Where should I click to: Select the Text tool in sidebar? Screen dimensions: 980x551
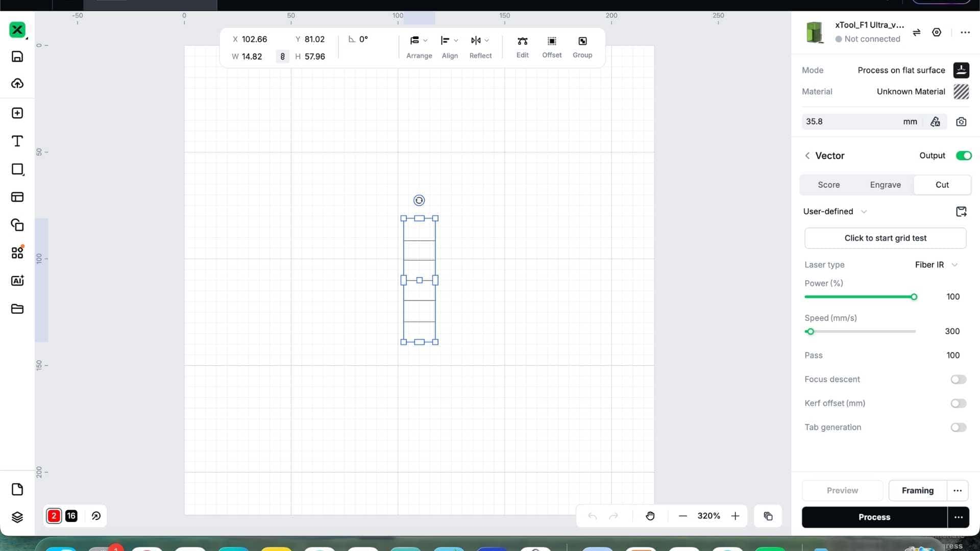(17, 141)
